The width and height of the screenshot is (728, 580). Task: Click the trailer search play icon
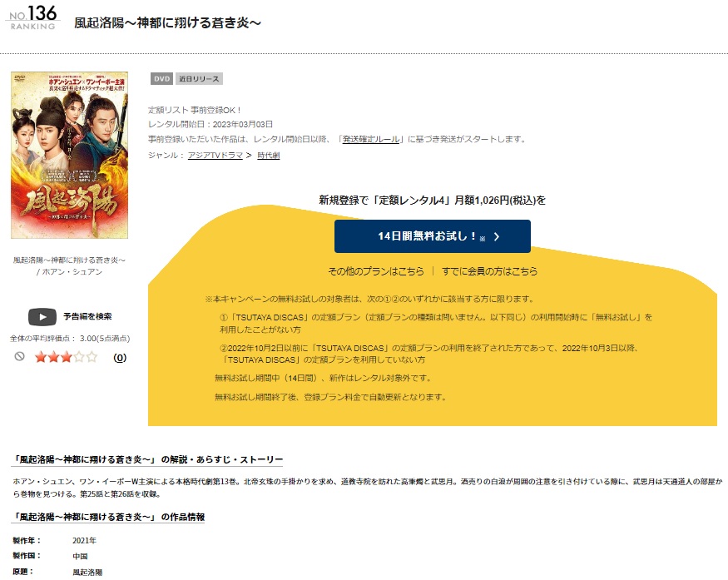tap(42, 317)
